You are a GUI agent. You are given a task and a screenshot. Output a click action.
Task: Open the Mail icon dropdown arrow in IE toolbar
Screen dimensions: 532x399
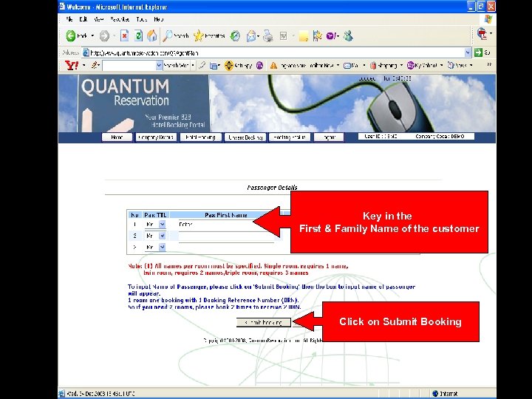pyautogui.click(x=258, y=36)
